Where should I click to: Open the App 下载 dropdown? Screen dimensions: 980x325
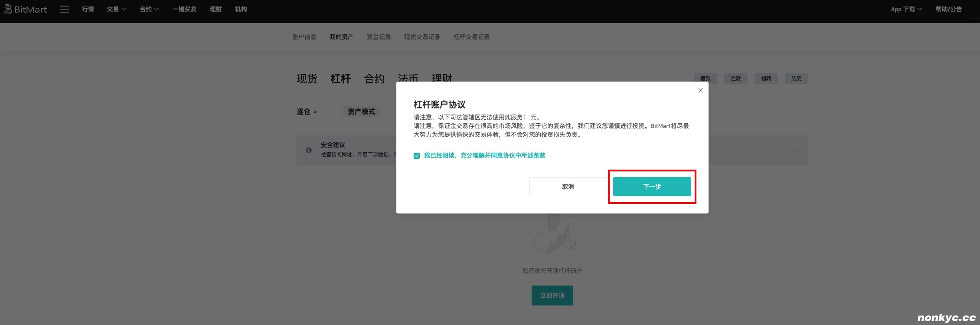906,9
